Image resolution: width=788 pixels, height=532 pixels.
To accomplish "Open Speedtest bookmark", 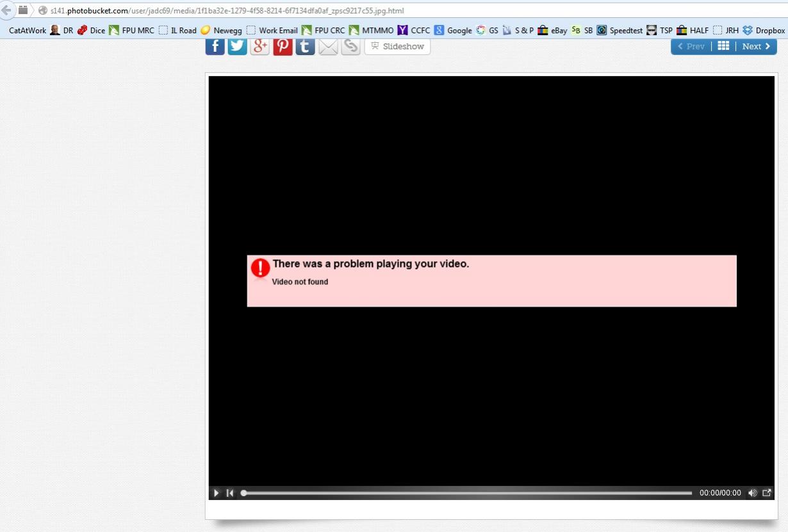I will click(620, 30).
